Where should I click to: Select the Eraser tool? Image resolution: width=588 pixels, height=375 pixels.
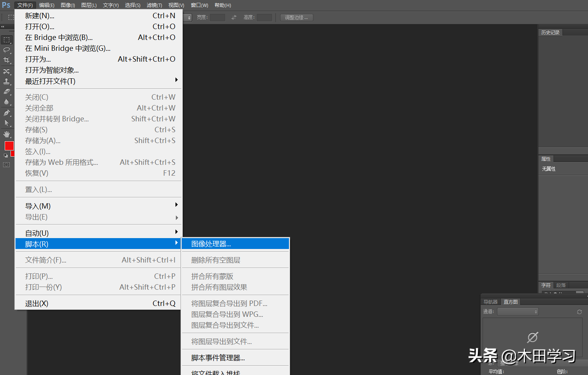tap(7, 92)
